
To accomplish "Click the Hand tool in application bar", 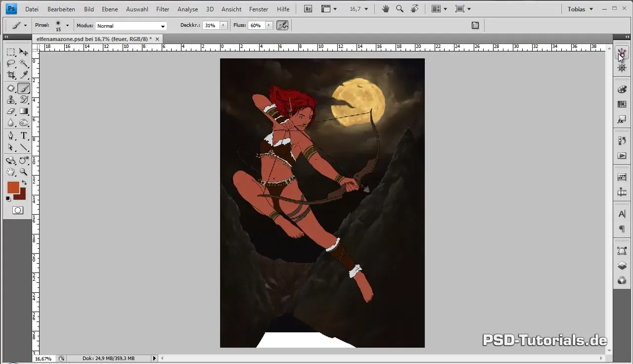I will tap(386, 9).
